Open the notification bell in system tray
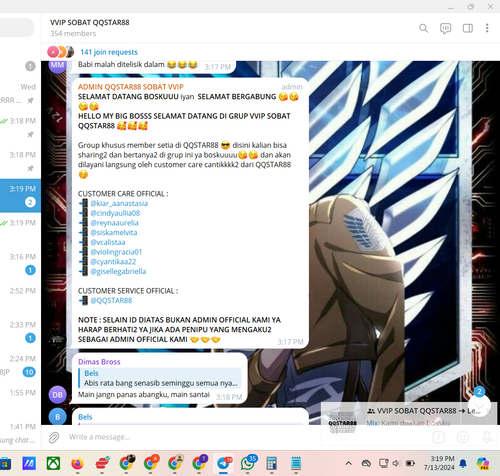The image size is (500, 476). [x=463, y=463]
